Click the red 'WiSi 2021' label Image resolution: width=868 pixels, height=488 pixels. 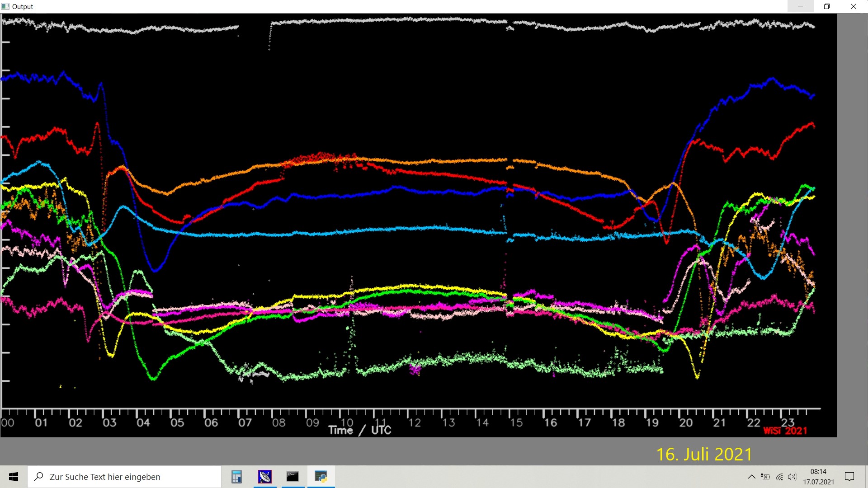pyautogui.click(x=785, y=431)
